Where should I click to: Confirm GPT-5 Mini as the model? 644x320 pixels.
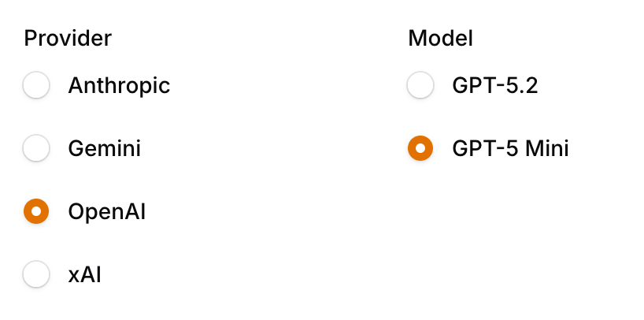click(x=420, y=148)
